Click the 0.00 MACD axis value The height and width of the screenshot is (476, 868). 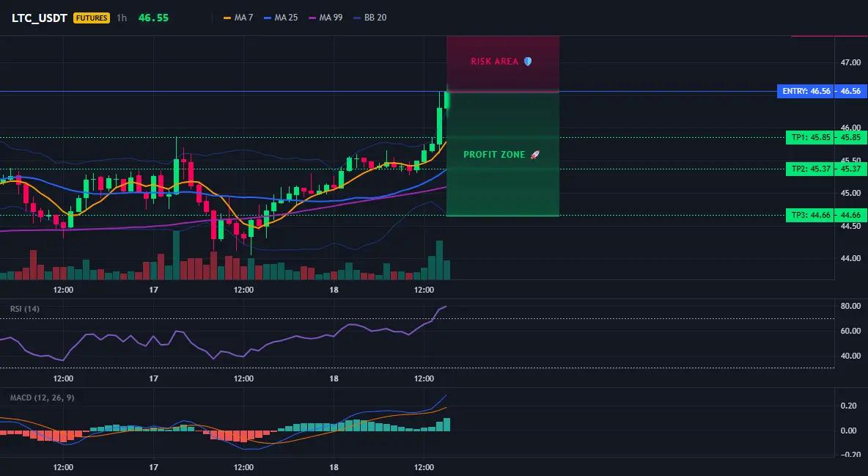point(849,431)
